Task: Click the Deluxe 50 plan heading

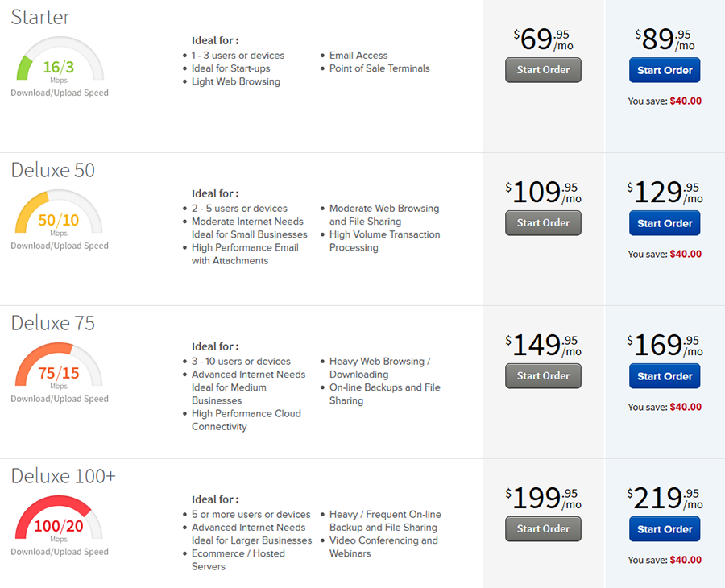Action: point(52,171)
